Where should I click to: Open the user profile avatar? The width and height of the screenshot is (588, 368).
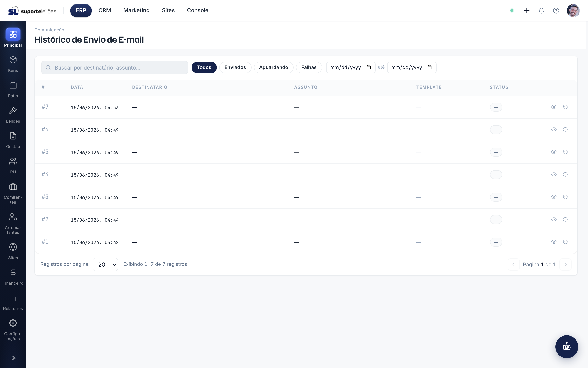tap(573, 10)
